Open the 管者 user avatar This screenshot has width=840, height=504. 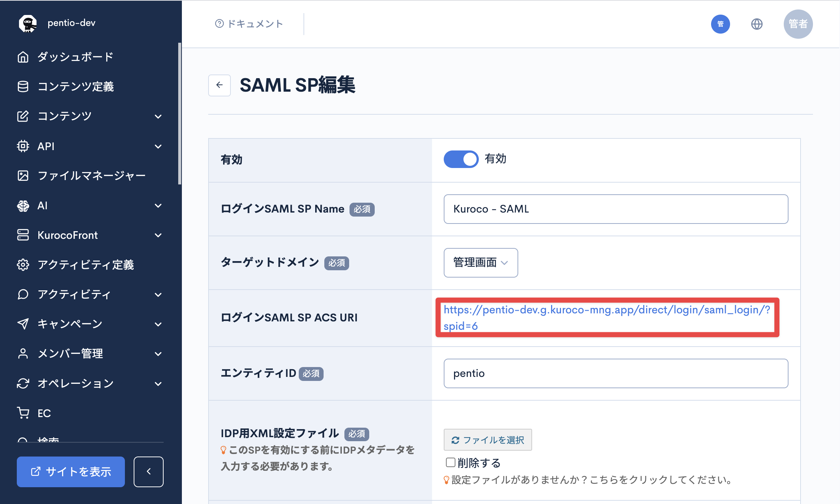(798, 24)
